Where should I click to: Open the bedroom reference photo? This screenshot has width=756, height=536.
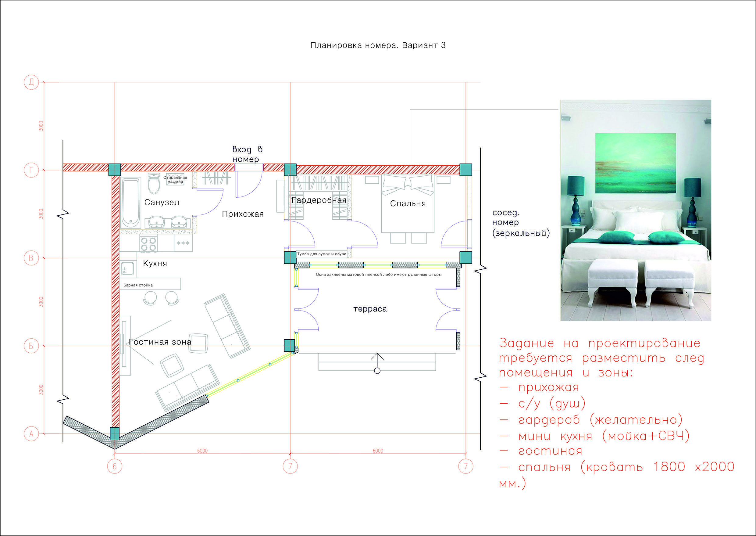click(636, 210)
